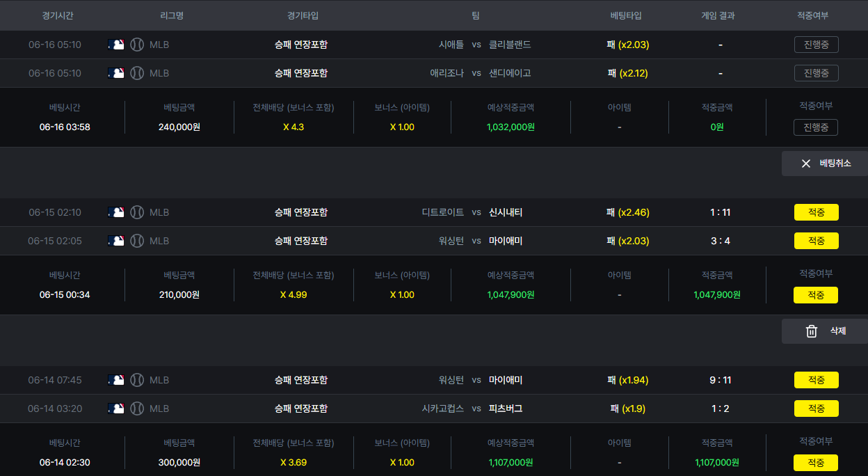
Task: Click 피츠버그 team name
Action: [506, 408]
